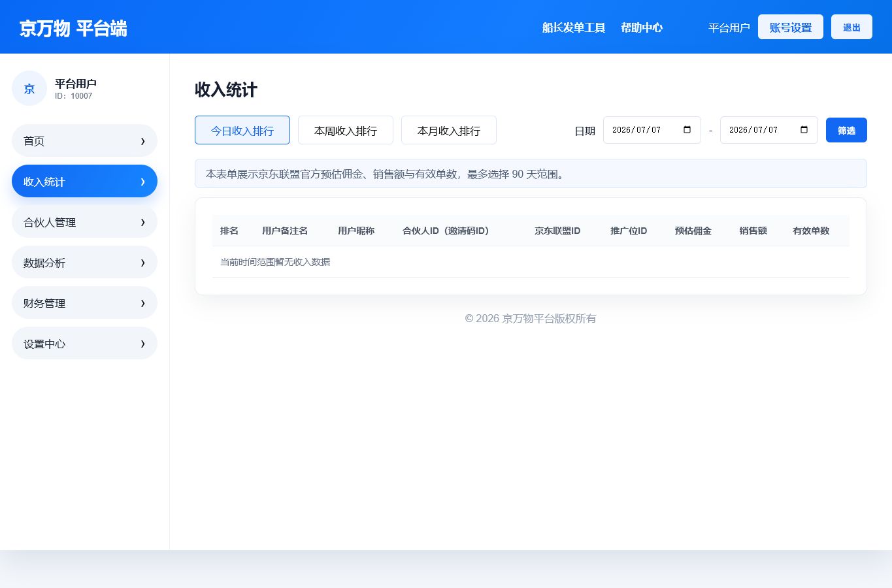The width and height of the screenshot is (892, 588).
Task: Click the 有效单数 column header
Action: click(x=811, y=231)
